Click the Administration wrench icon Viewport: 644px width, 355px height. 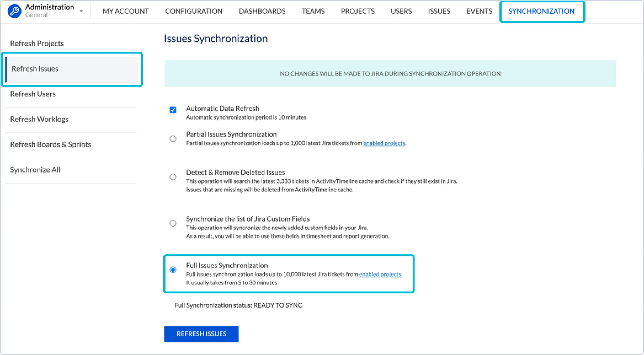point(14,11)
